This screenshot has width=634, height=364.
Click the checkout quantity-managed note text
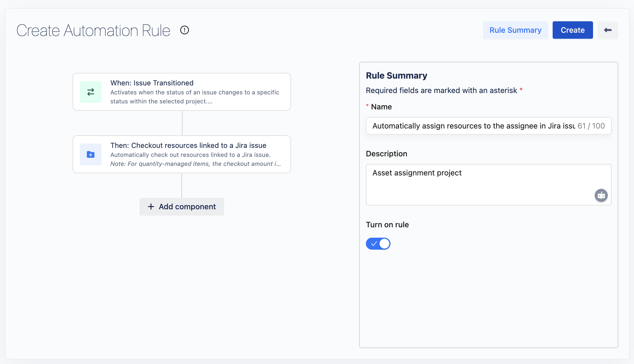tap(195, 164)
